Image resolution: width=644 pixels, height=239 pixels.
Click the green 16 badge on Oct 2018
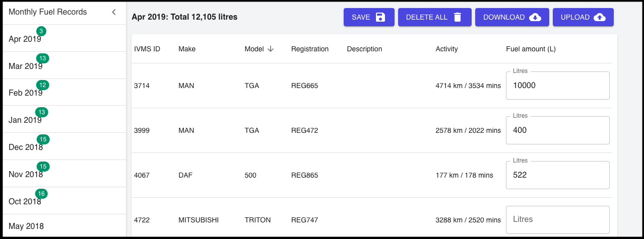click(x=41, y=194)
